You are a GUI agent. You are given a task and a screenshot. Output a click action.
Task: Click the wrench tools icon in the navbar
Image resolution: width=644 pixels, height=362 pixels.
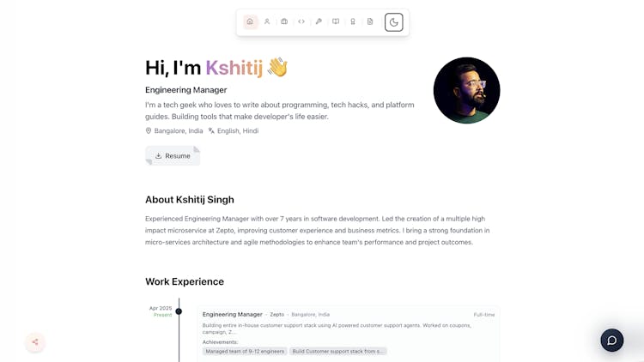coord(319,21)
